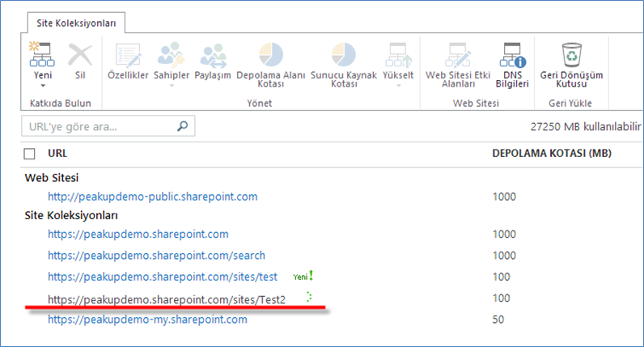Select the Site Koleksiyonları tab

click(x=76, y=23)
